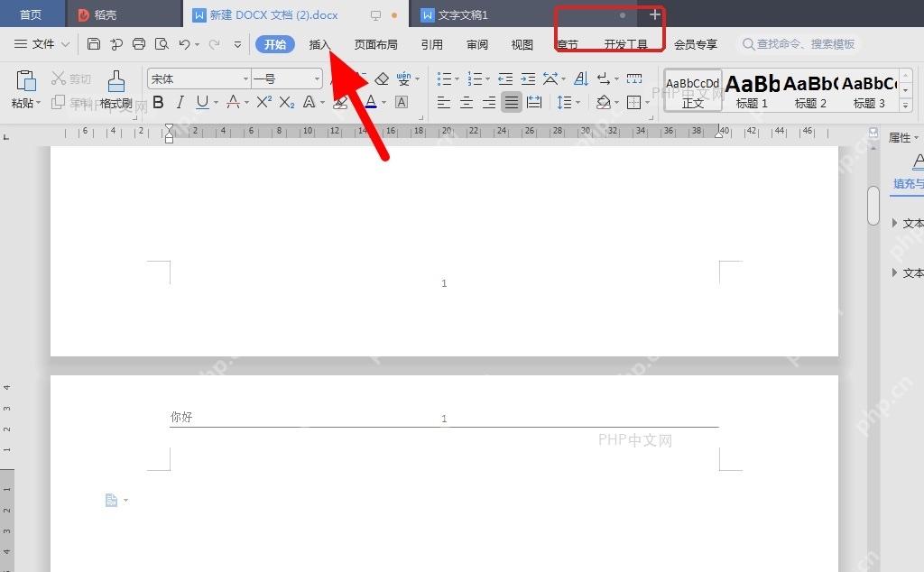This screenshot has height=572, width=924.
Task: Click the 你好 header text
Action: click(181, 417)
